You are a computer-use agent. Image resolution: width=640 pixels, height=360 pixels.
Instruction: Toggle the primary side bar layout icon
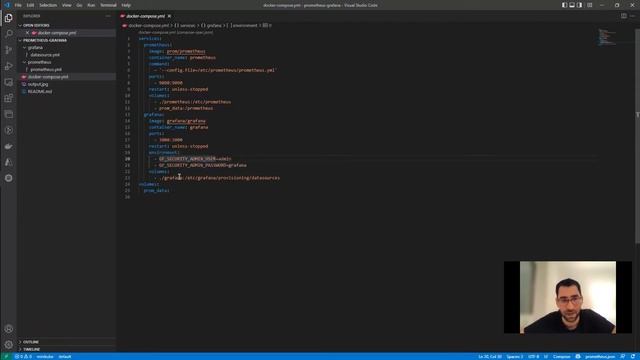click(564, 5)
